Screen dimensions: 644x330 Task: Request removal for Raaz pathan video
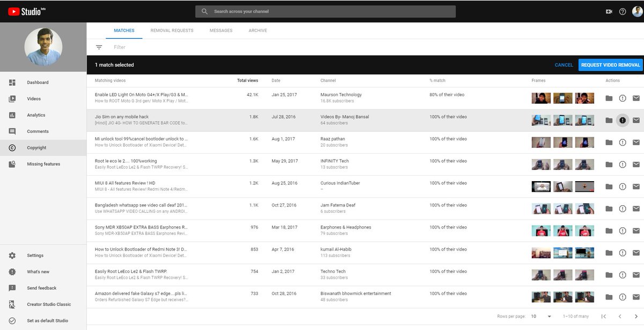point(623,142)
